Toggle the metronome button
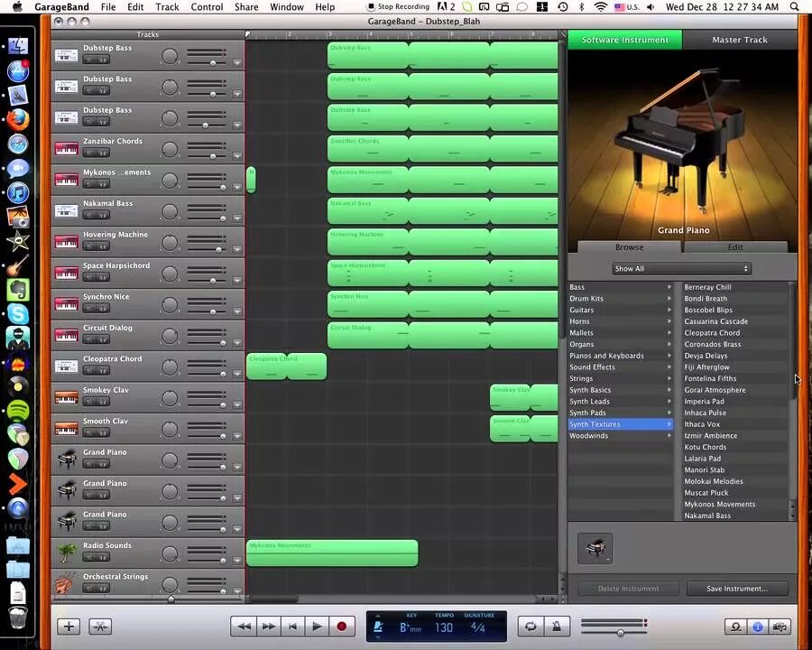Screen dimensions: 812x650 (x=557, y=627)
